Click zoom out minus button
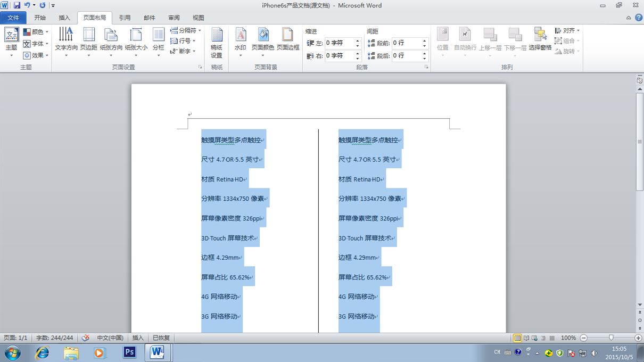This screenshot has width=644, height=362. click(x=583, y=338)
